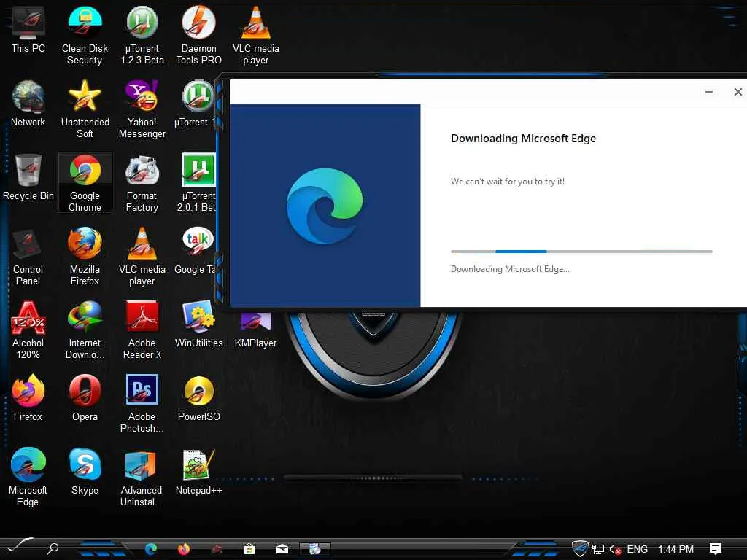This screenshot has width=747, height=560.
Task: Launch Advanced Uninstaller shortcut
Action: (142, 478)
